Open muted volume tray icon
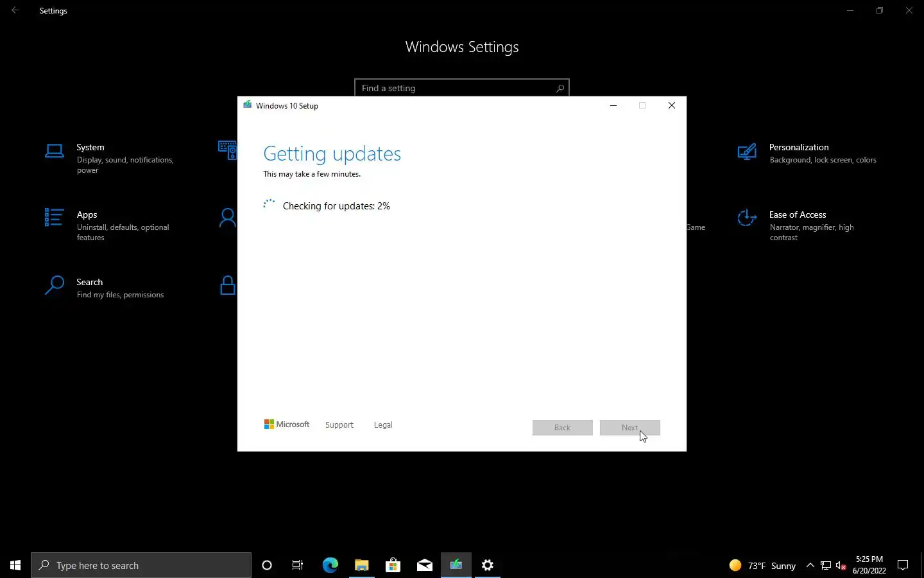The width and height of the screenshot is (924, 578). (841, 565)
